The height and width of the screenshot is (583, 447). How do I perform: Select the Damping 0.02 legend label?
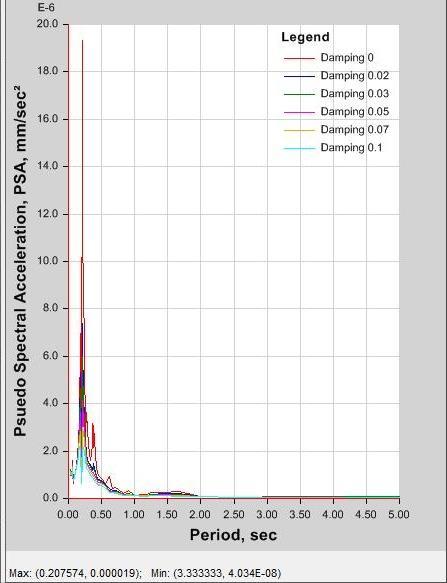click(x=355, y=76)
